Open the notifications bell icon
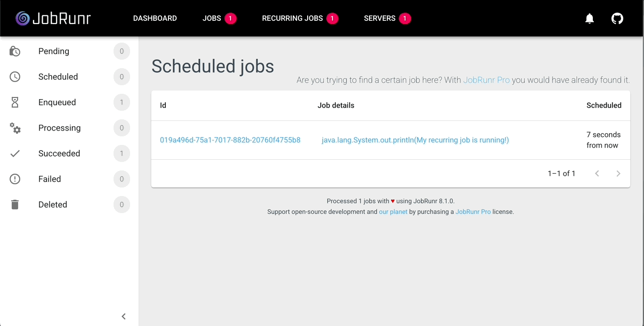This screenshot has width=644, height=326. point(590,19)
